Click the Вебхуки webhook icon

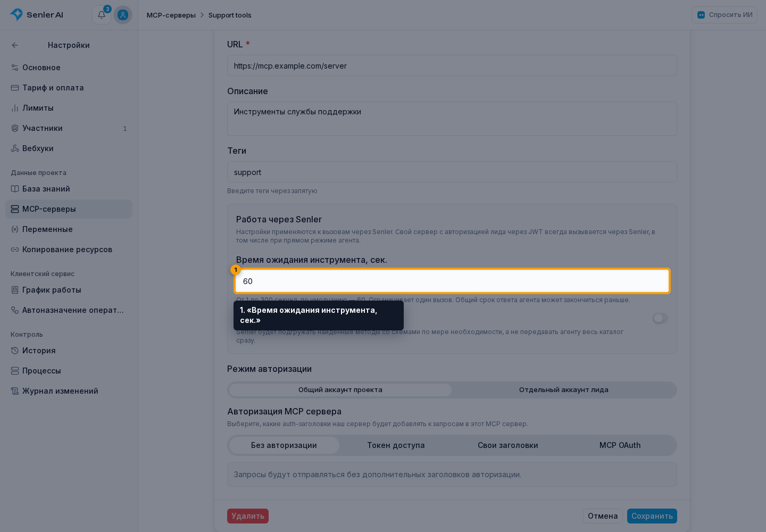tap(15, 148)
